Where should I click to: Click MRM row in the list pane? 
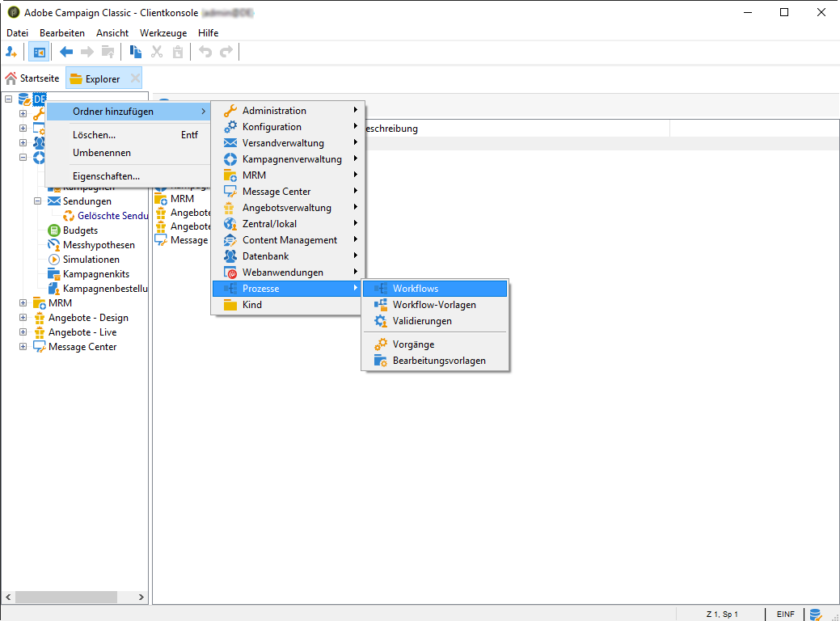182,199
